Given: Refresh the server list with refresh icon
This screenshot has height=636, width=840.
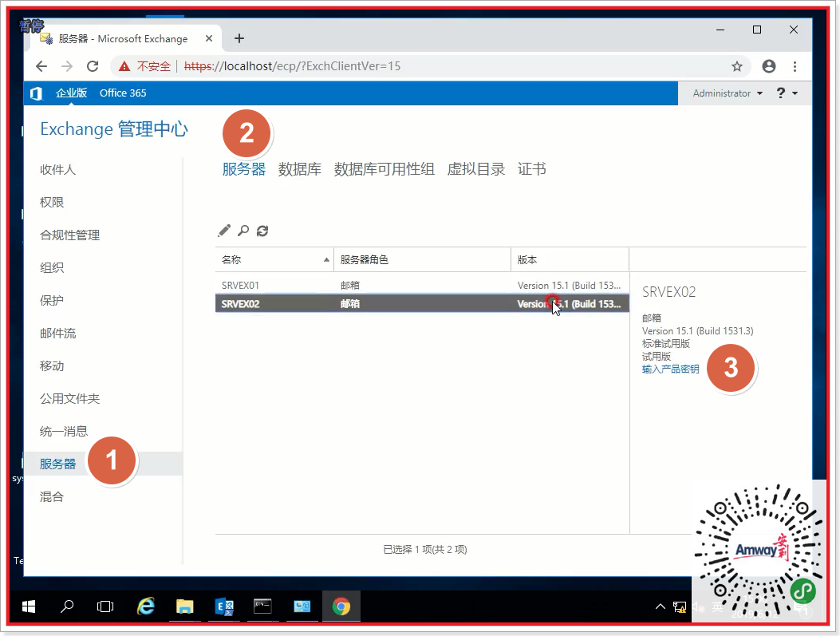Looking at the screenshot, I should pos(262,231).
